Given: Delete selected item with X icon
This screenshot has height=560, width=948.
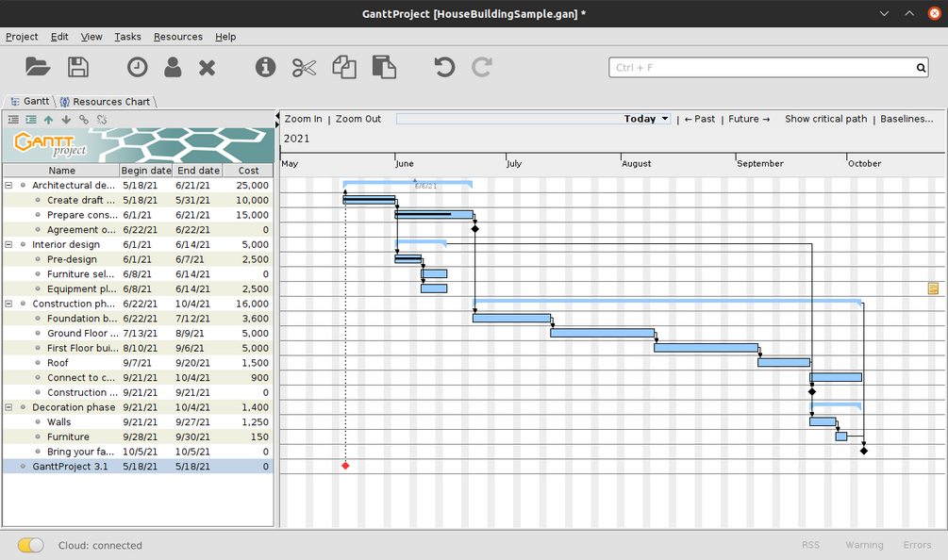Looking at the screenshot, I should tap(208, 68).
